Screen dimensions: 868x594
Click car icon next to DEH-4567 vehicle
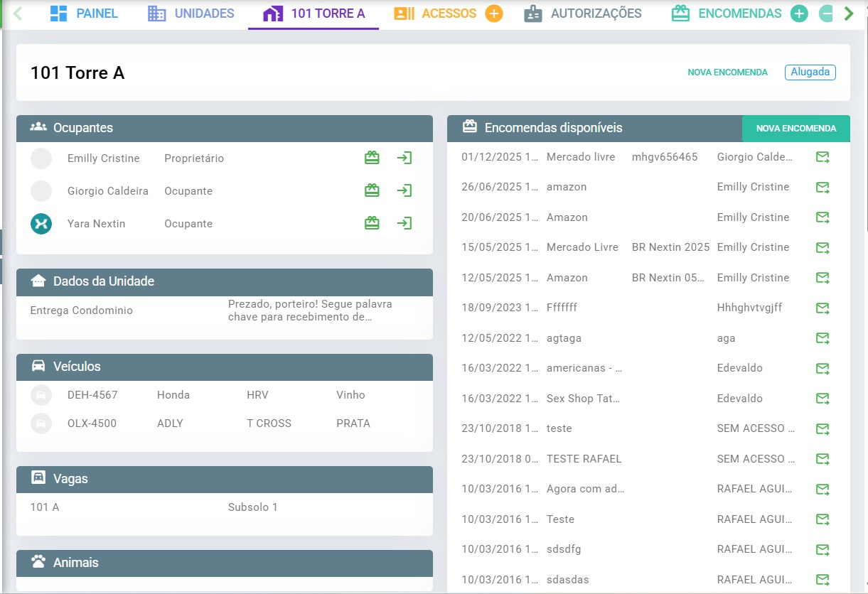tap(41, 395)
